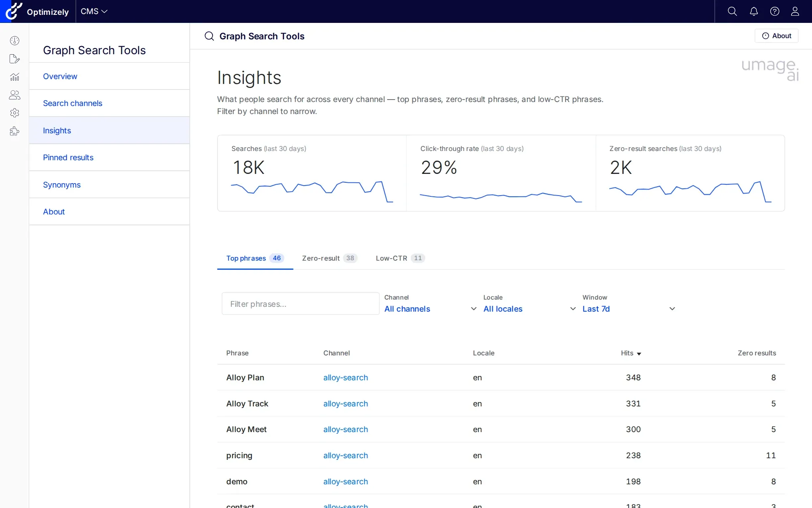Open Synonyms in the sidebar

point(109,185)
